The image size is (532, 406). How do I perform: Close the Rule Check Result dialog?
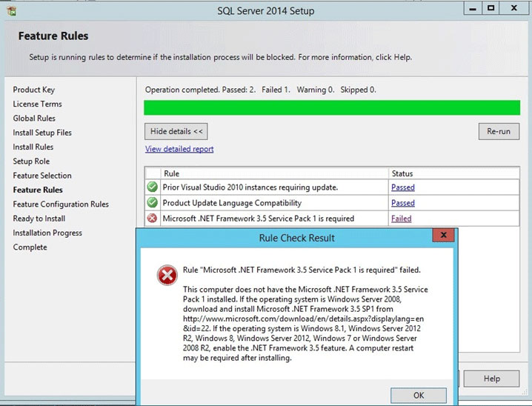(x=443, y=235)
